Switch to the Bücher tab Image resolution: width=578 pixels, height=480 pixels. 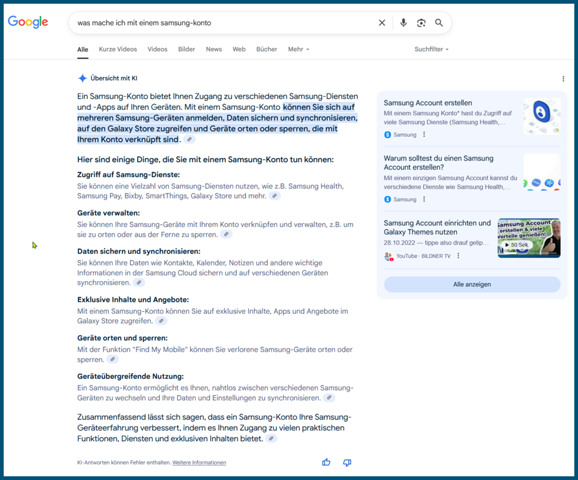coord(267,49)
